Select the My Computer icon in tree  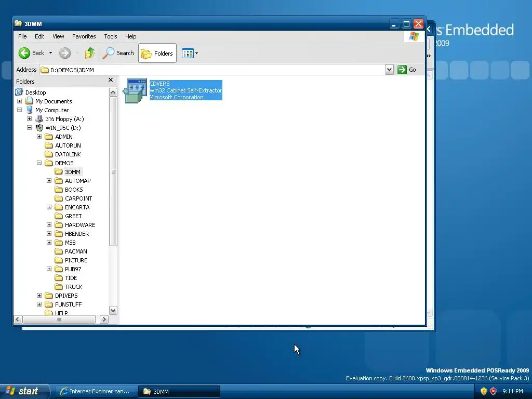pos(30,110)
